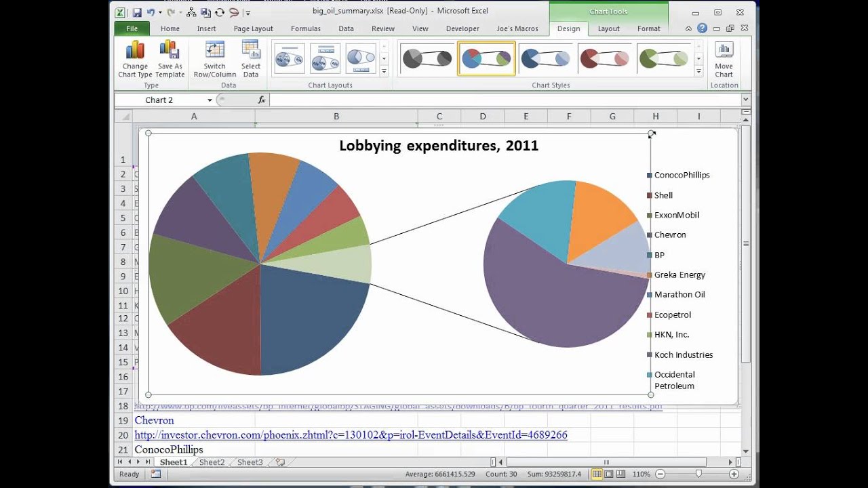868x488 pixels.
Task: Click the Chevron text in row 19
Action: (154, 420)
